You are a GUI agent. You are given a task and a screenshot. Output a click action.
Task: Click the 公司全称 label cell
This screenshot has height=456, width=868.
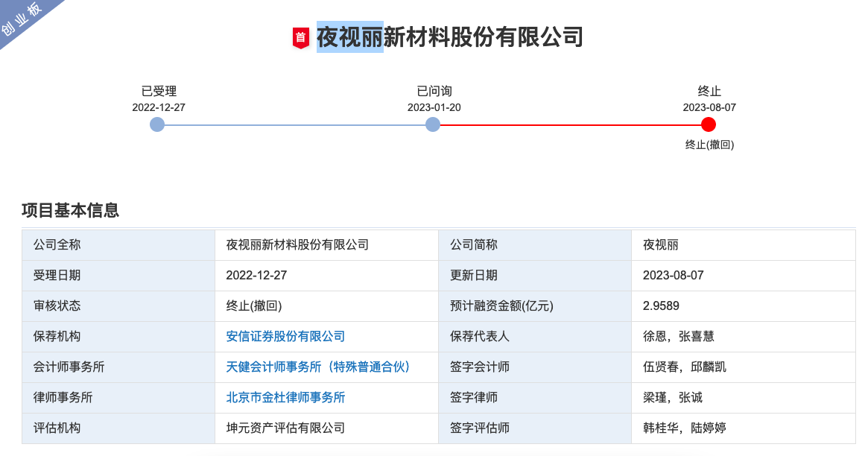pos(118,245)
